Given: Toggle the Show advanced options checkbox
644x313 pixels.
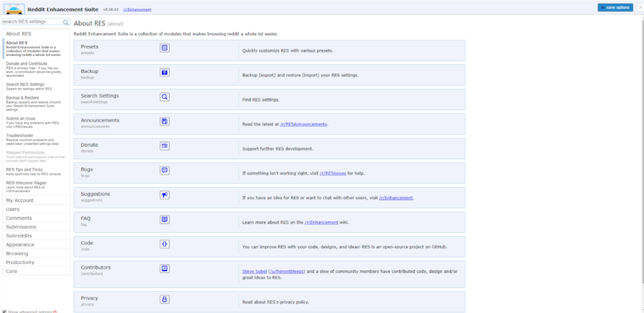Looking at the screenshot, I should 4,311.
